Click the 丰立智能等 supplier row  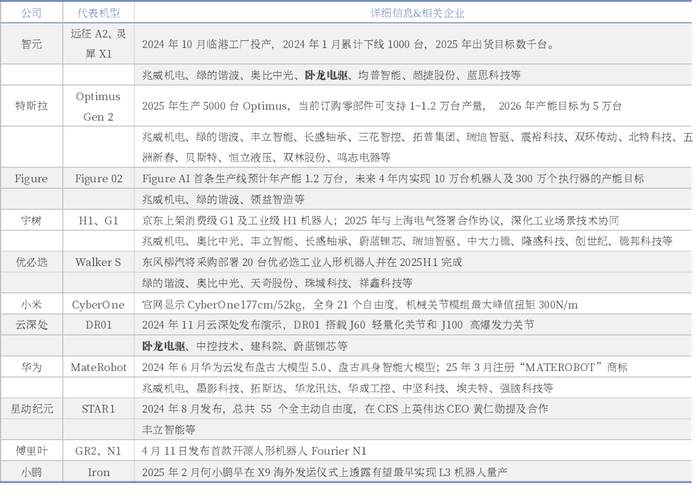click(x=412, y=430)
